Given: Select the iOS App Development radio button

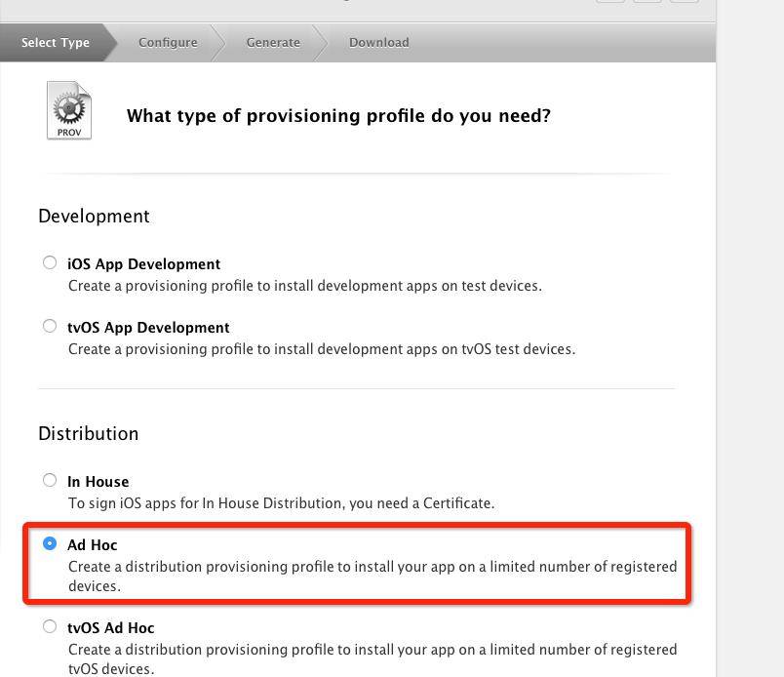Looking at the screenshot, I should (50, 262).
